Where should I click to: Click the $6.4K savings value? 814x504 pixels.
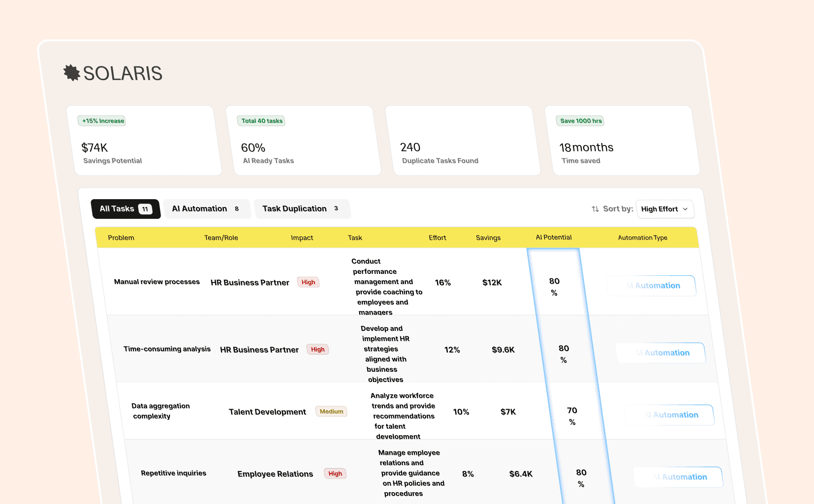tap(521, 474)
